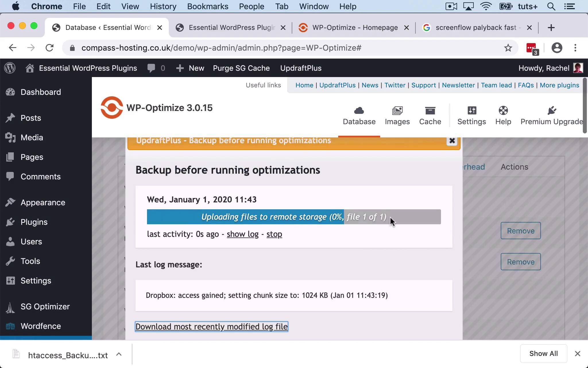588x368 pixels.
Task: Click the second Remove button
Action: pyautogui.click(x=521, y=262)
